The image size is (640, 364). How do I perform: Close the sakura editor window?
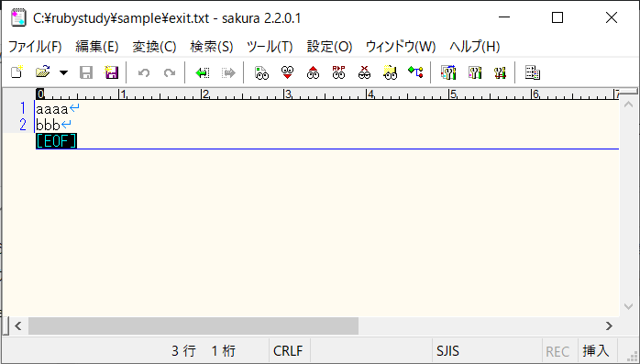pyautogui.click(x=612, y=17)
